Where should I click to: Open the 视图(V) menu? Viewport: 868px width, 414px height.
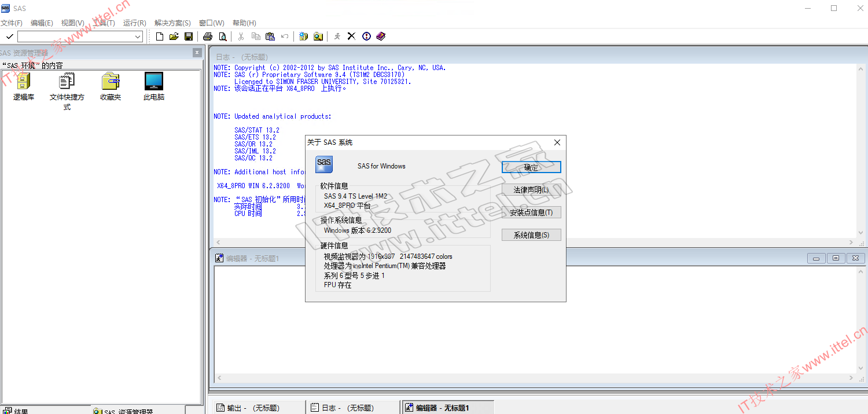click(73, 23)
